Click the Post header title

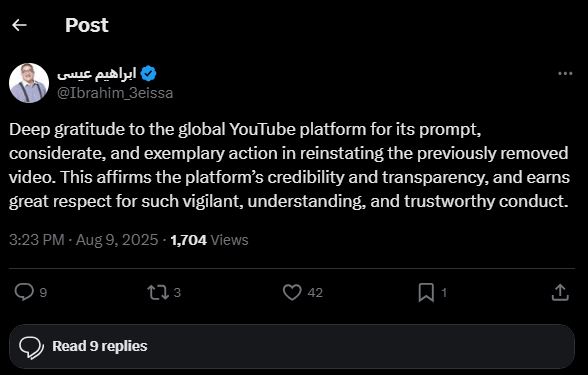pyautogui.click(x=87, y=25)
